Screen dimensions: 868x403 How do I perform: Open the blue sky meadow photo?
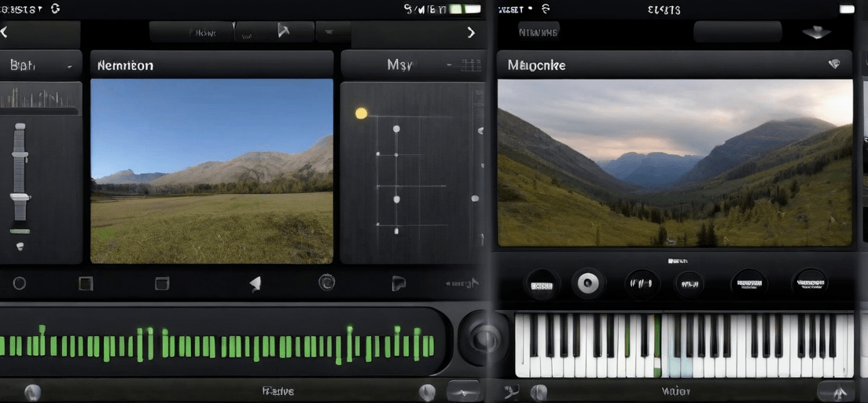(x=211, y=172)
